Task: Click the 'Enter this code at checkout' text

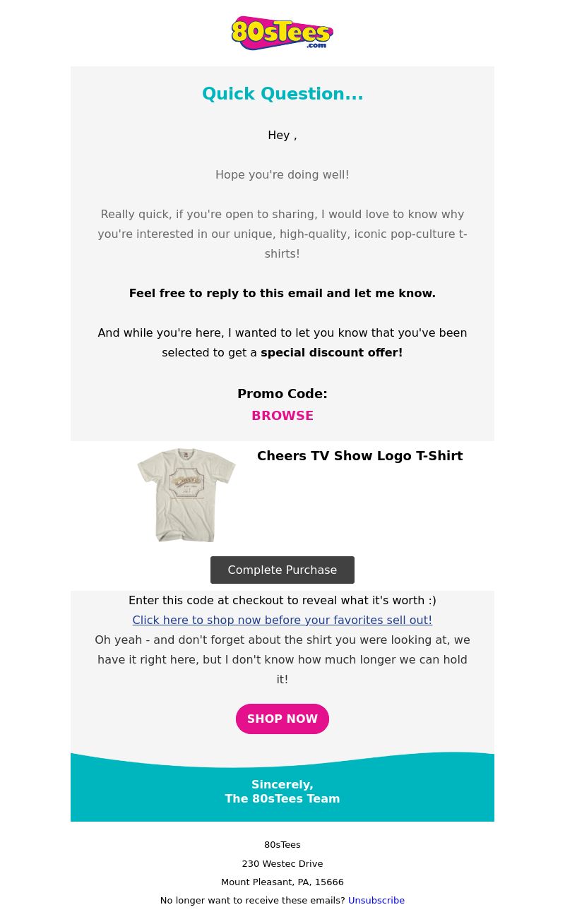Action: [282, 600]
